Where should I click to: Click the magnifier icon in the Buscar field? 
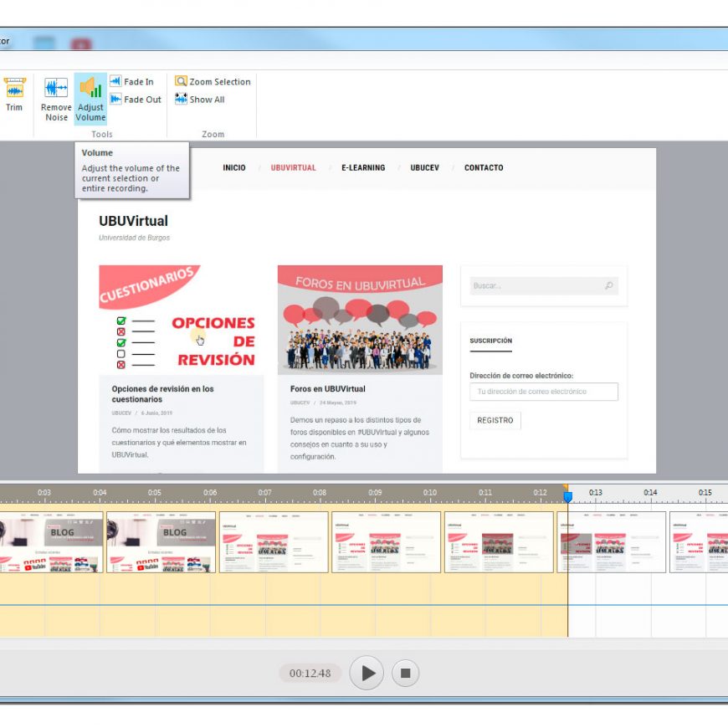click(x=608, y=285)
